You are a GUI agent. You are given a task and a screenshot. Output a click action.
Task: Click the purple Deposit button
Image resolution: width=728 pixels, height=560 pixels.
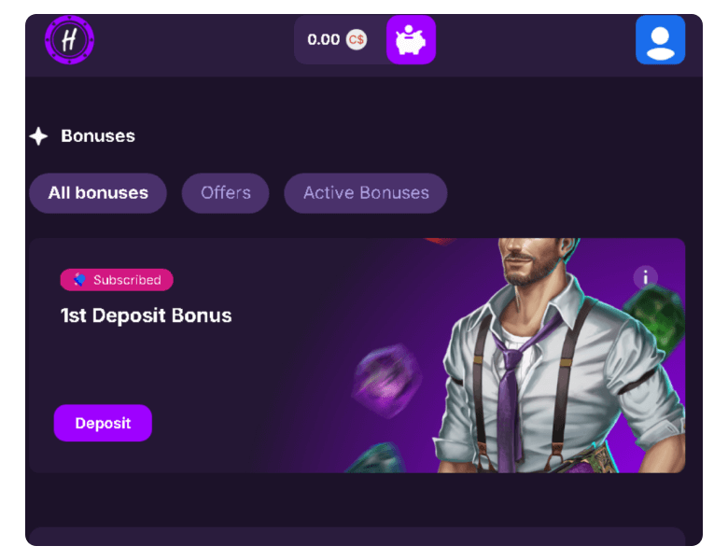point(103,423)
